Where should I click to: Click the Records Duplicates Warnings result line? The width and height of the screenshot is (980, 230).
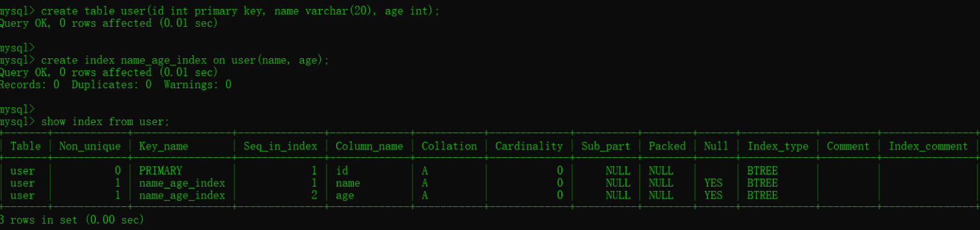pyautogui.click(x=116, y=84)
